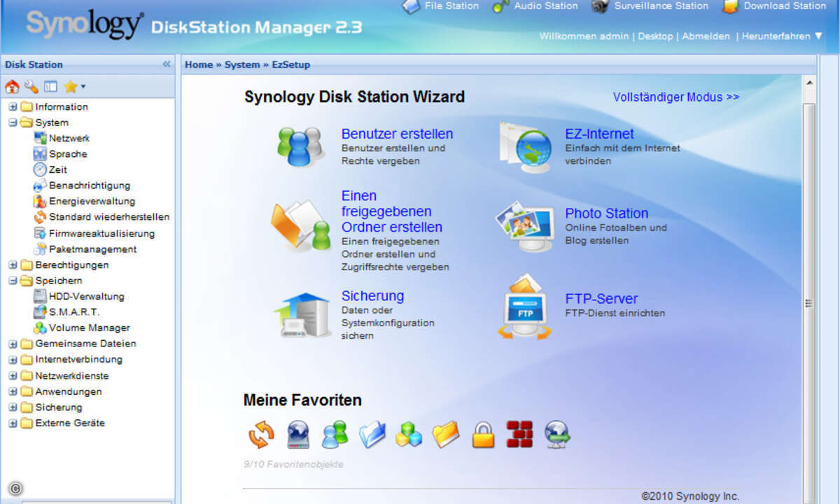Collapse the Speichern folder
840x504 pixels.
(x=13, y=281)
